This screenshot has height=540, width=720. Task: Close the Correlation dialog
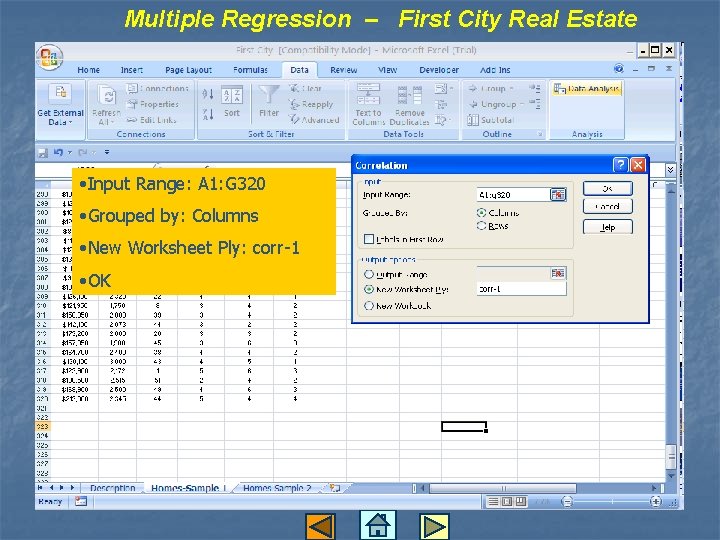[x=638, y=165]
